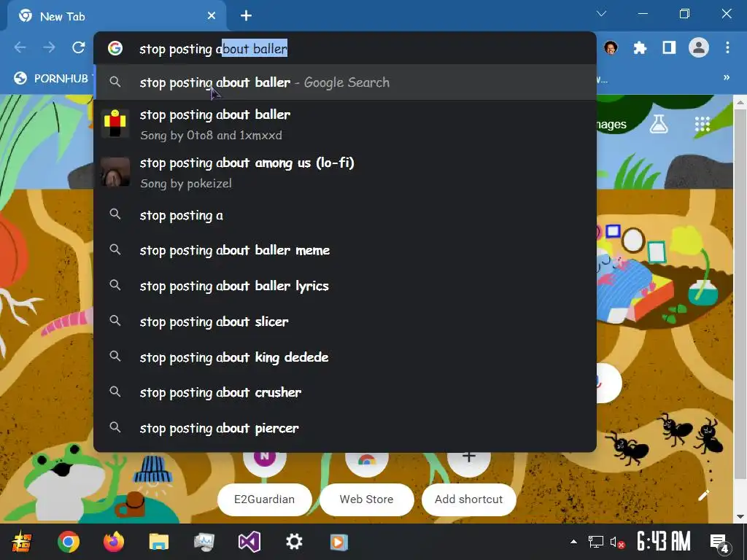Viewport: 747px width, 560px height.
Task: Click the Add shortcut button
Action: 469,499
